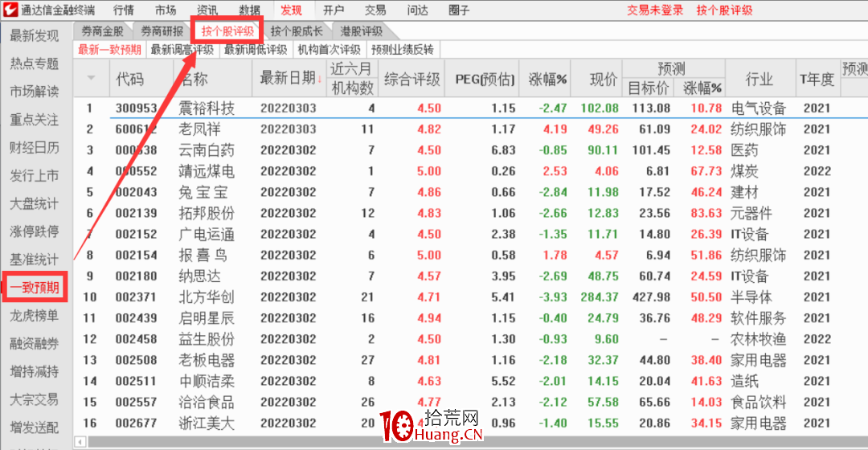868x450 pixels.
Task: Click the 交易未登录 login link
Action: pyautogui.click(x=656, y=10)
